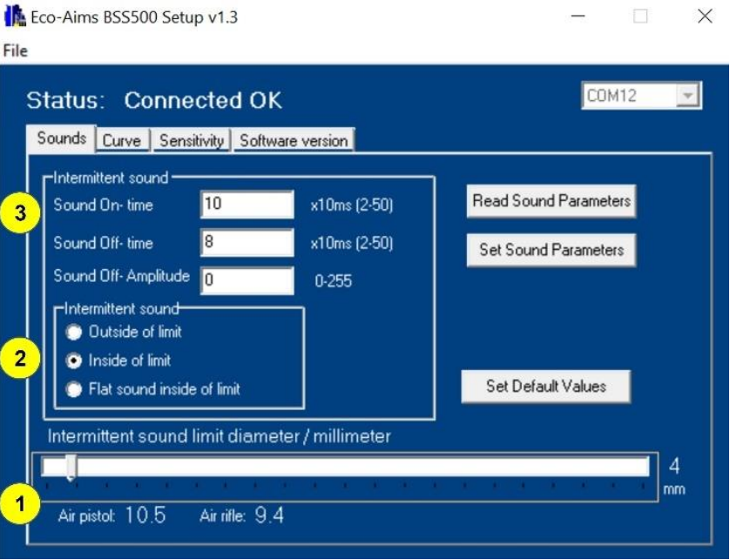Click the Status: Connected OK text
The image size is (730, 560).
154,100
